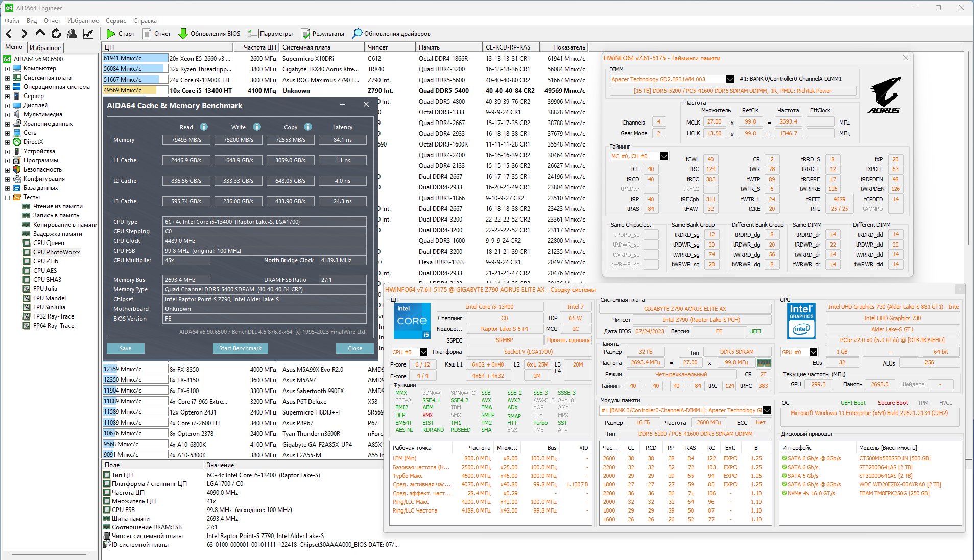Select the FP64 Ray-Trace benchmark

tap(53, 326)
